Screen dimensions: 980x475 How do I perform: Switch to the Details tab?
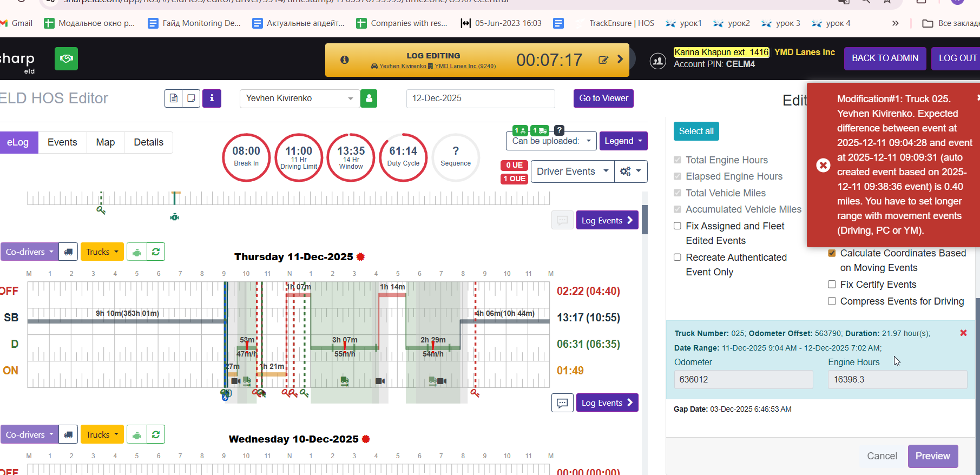coord(149,142)
